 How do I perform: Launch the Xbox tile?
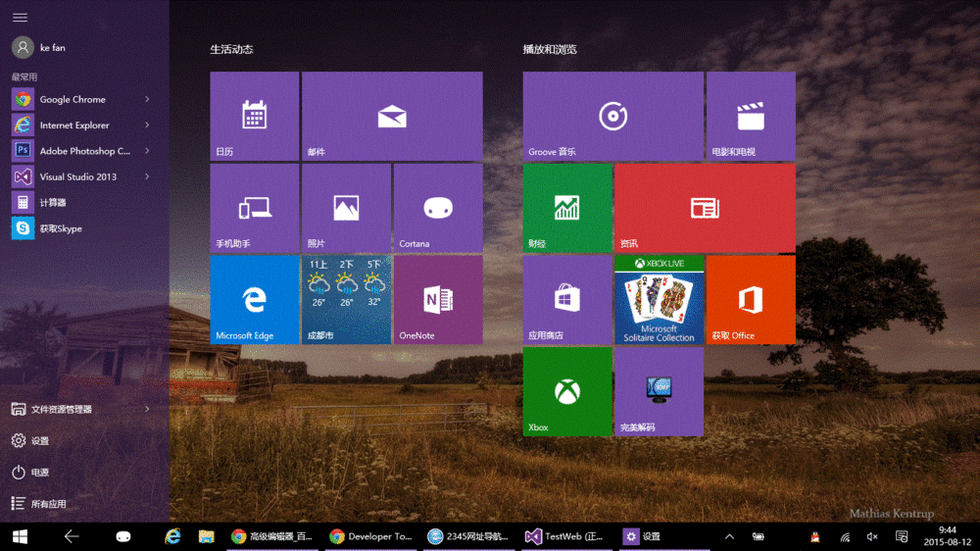click(567, 391)
